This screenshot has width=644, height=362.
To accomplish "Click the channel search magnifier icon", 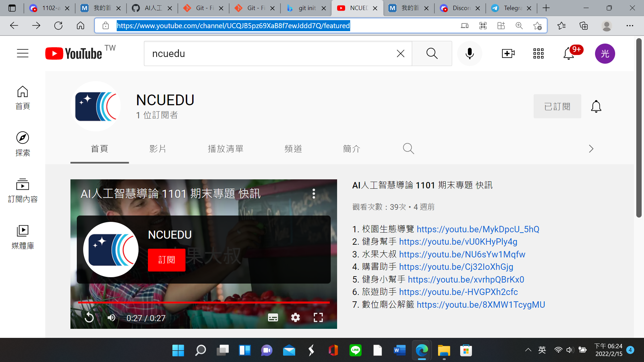I will (408, 148).
